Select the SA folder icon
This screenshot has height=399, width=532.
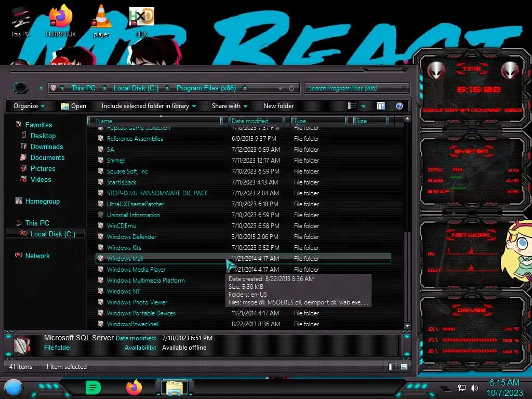click(x=101, y=149)
